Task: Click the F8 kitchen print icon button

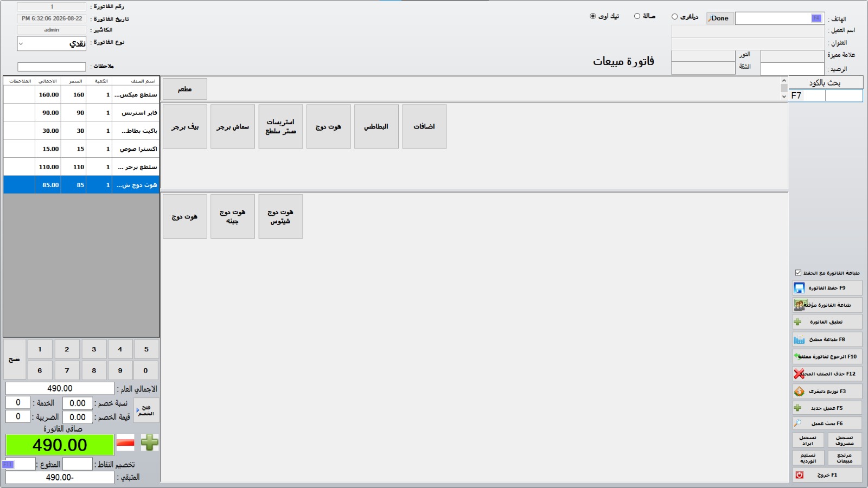Action: [799, 340]
